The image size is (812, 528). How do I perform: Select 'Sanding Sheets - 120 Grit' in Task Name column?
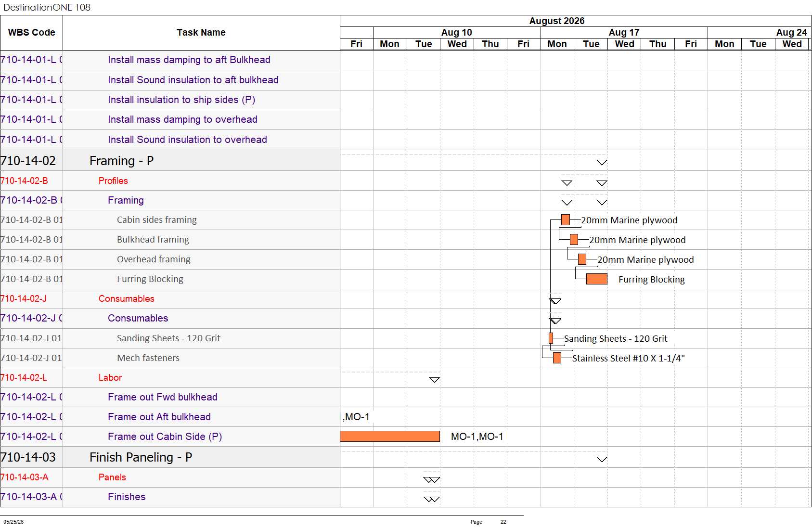(168, 338)
